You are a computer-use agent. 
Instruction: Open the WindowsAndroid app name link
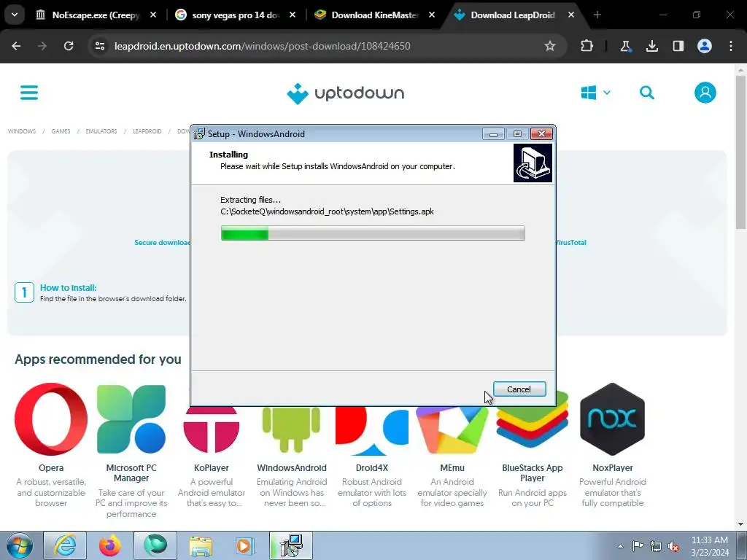292,468
